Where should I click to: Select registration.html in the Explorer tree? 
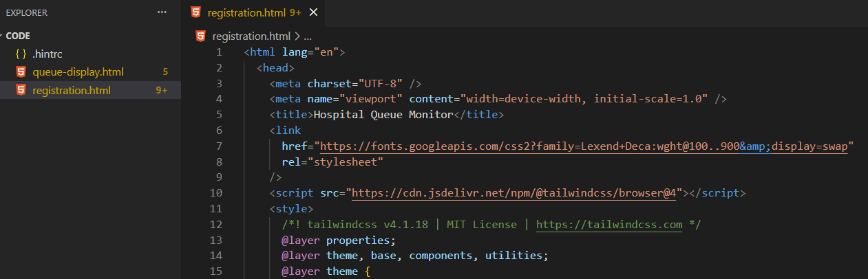tap(71, 90)
